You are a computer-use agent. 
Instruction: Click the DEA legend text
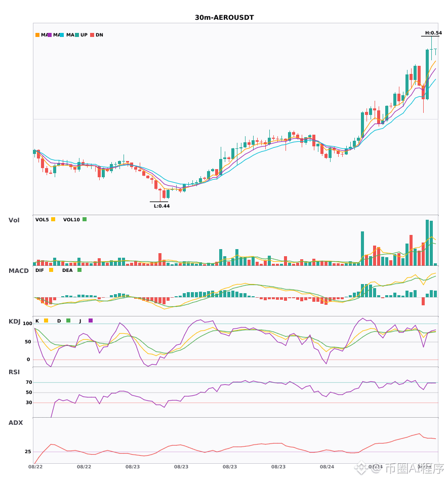67,270
